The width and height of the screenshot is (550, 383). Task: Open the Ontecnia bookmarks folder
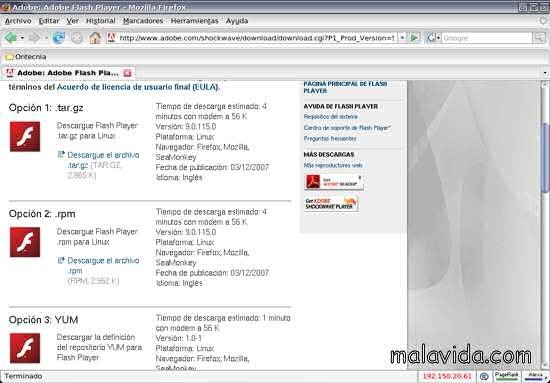[26, 56]
